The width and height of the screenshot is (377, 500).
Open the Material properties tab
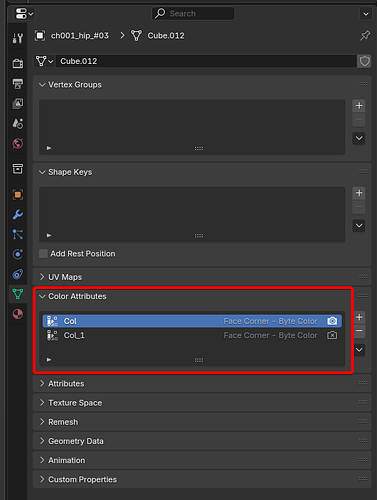18,314
